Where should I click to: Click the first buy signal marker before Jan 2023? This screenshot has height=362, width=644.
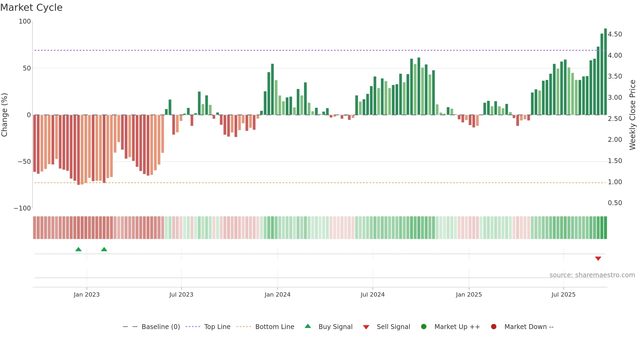click(x=78, y=249)
